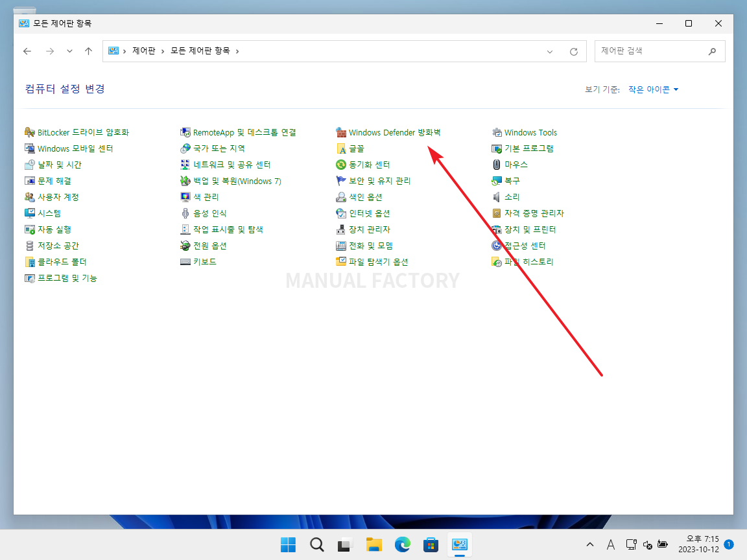The height and width of the screenshot is (560, 747).
Task: Open the 파일 히스토리 link
Action: tap(529, 262)
